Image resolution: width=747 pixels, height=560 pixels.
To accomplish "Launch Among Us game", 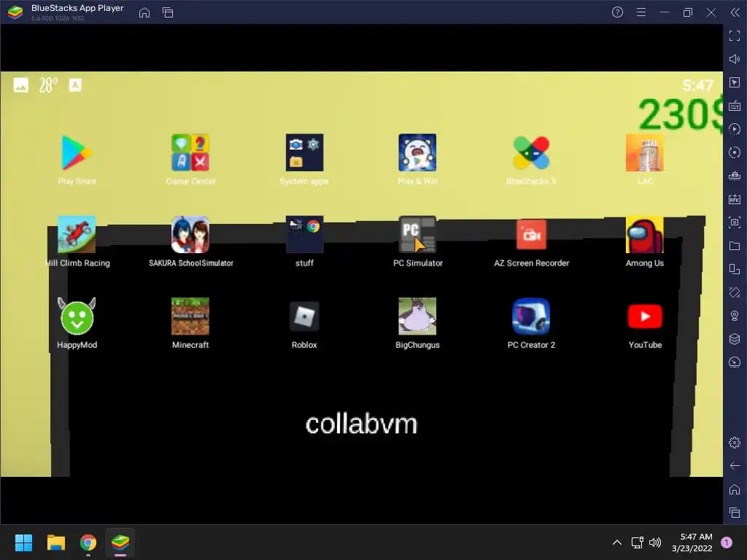I will [645, 235].
